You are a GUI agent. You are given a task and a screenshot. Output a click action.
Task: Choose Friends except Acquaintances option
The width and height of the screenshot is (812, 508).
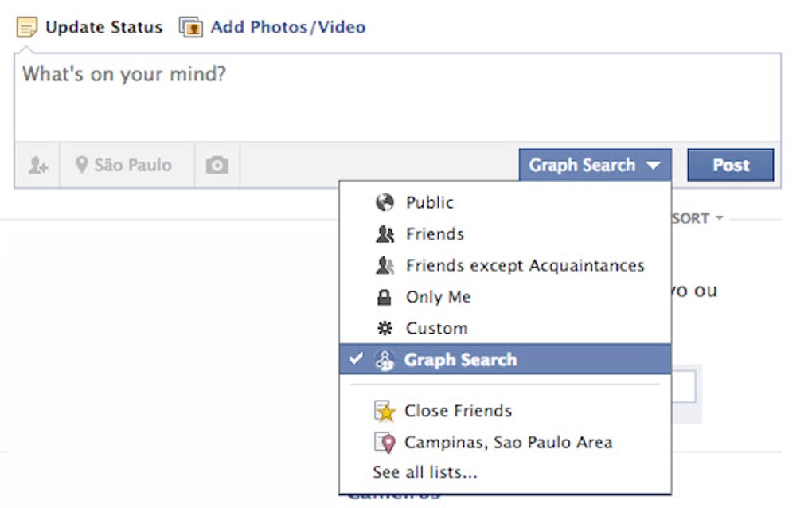525,265
